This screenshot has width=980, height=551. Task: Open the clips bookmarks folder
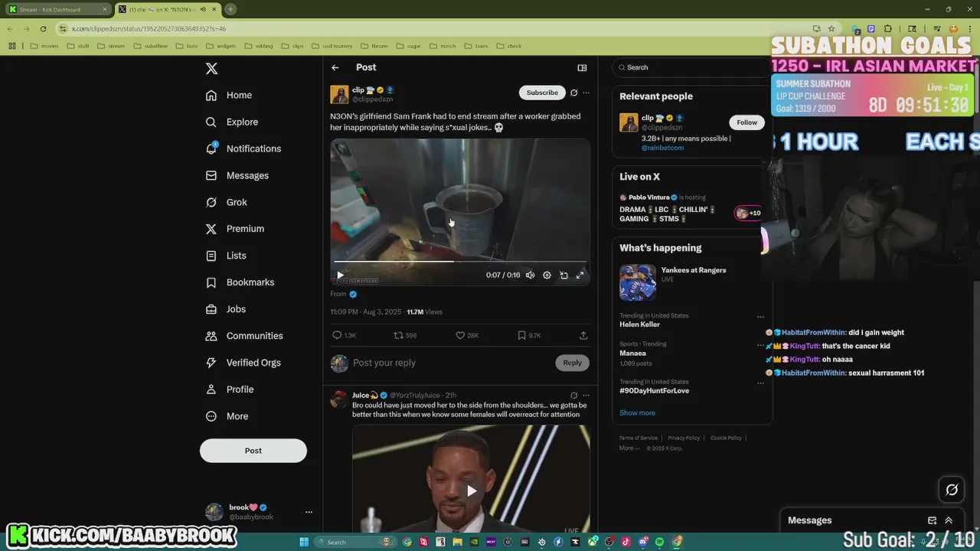coord(292,46)
